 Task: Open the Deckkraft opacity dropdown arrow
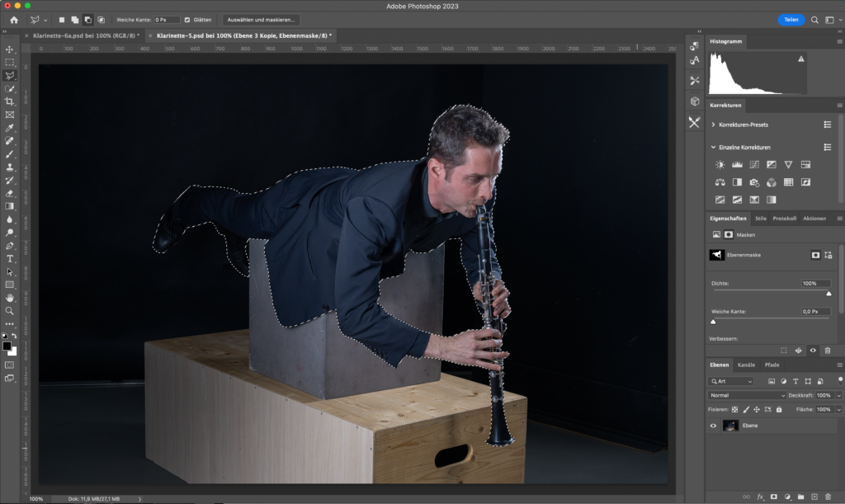click(838, 396)
